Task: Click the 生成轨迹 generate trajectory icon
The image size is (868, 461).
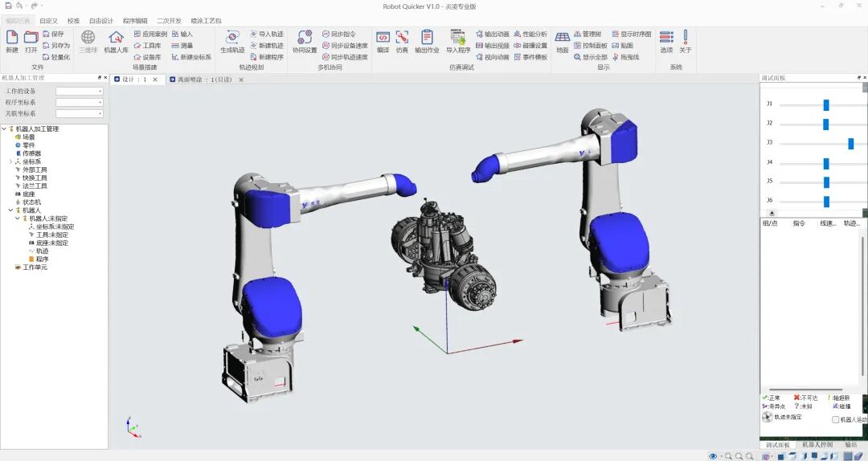Action: point(232,38)
